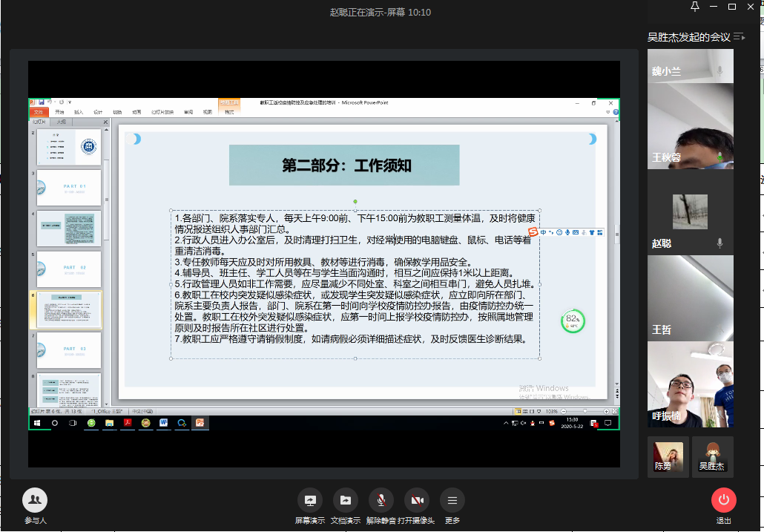Click the red 退出 leave button
This screenshot has width=764, height=532.
click(x=723, y=500)
